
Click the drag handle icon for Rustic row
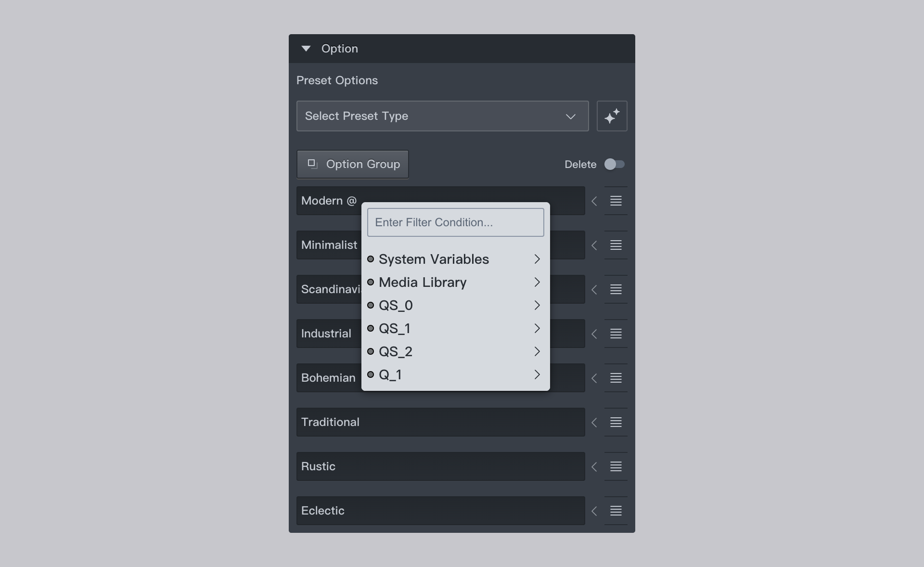click(616, 466)
